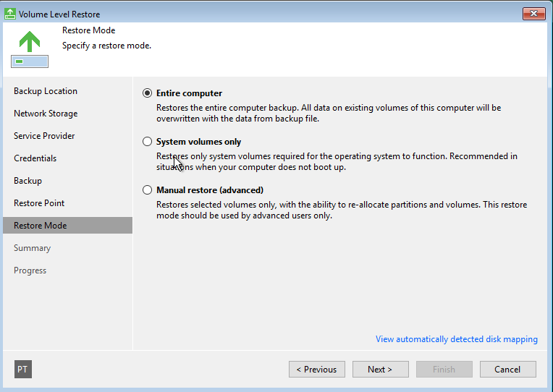This screenshot has width=553, height=392.
Task: Close the Volume Level Restore window
Action: tap(534, 14)
